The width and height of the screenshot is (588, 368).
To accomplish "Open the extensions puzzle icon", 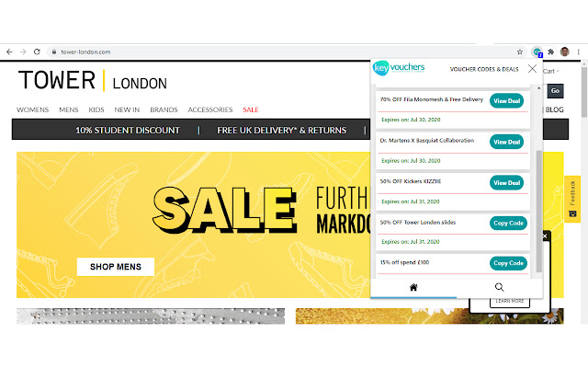I will pos(551,52).
